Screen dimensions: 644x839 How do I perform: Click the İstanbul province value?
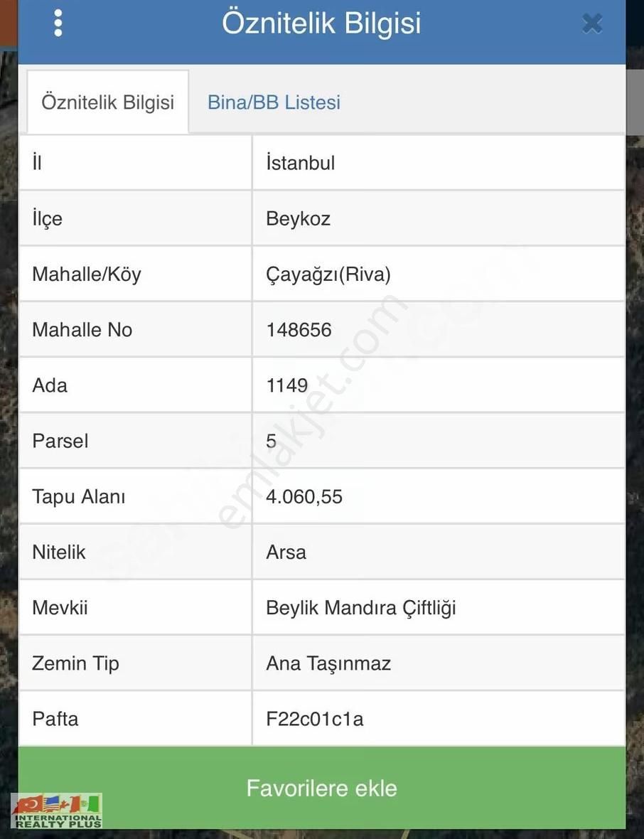[x=301, y=163]
